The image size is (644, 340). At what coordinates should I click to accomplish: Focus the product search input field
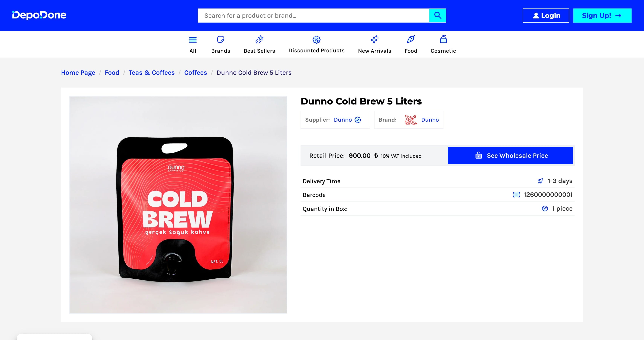coord(313,15)
